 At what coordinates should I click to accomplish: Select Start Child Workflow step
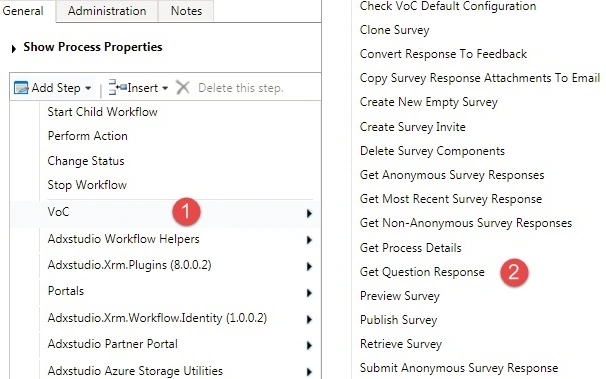(102, 112)
